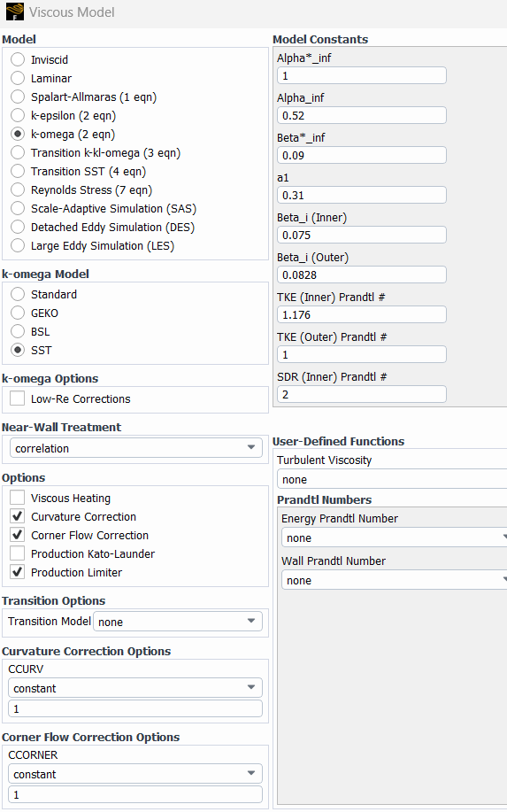Viewport: 507px width, 812px height.
Task: Switch k-omega model to BSL
Action: click(18, 331)
